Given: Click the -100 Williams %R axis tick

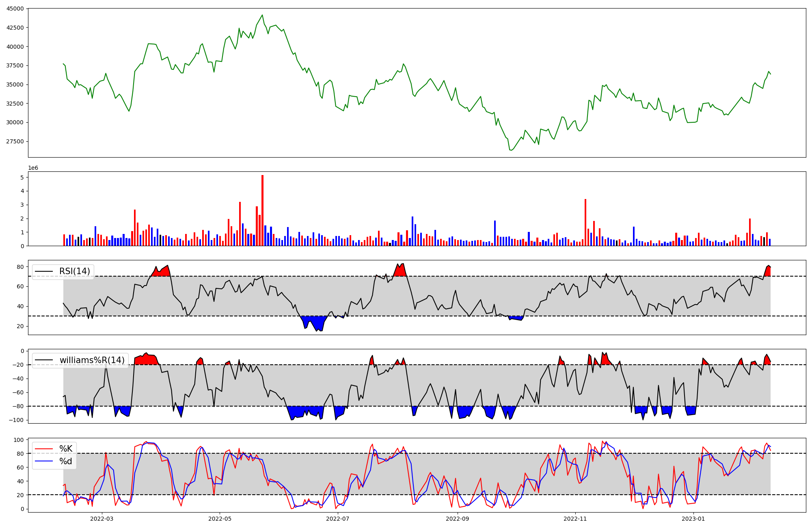Looking at the screenshot, I should click(x=17, y=420).
